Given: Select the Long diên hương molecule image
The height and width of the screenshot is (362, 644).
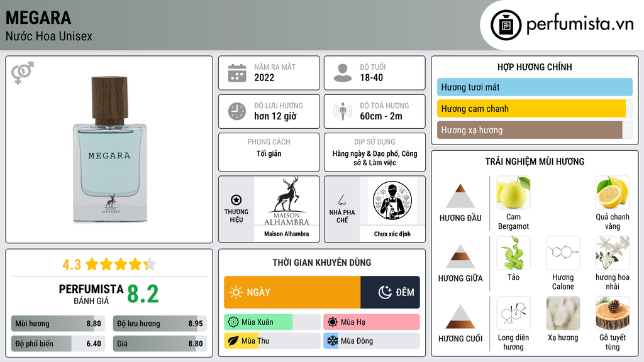Looking at the screenshot, I should coord(513,313).
